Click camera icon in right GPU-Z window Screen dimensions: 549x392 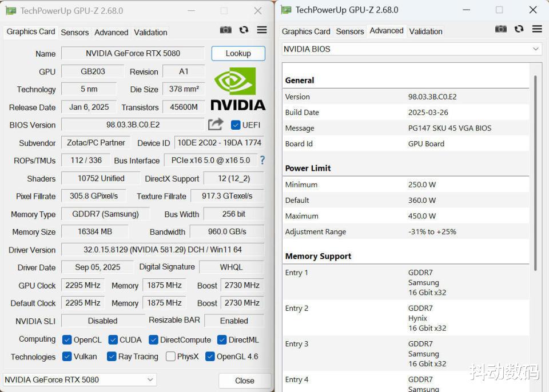[x=501, y=29]
